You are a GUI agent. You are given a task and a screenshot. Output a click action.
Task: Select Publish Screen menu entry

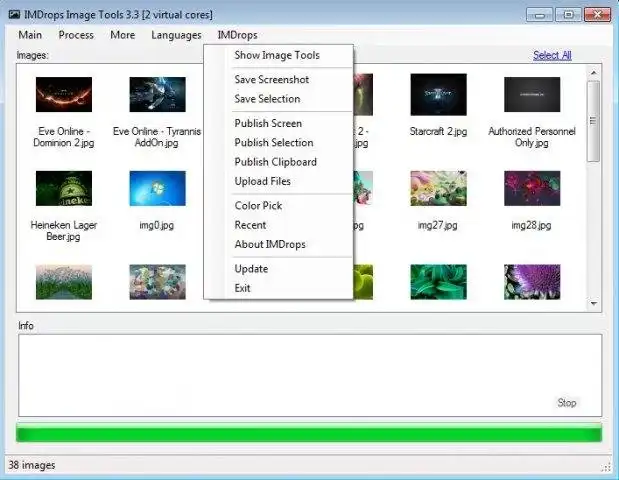click(x=268, y=123)
